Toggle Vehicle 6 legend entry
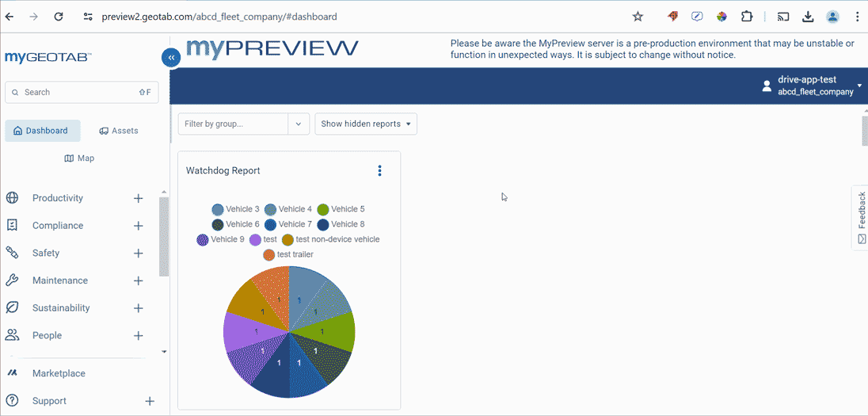The width and height of the screenshot is (868, 416). [x=235, y=224]
